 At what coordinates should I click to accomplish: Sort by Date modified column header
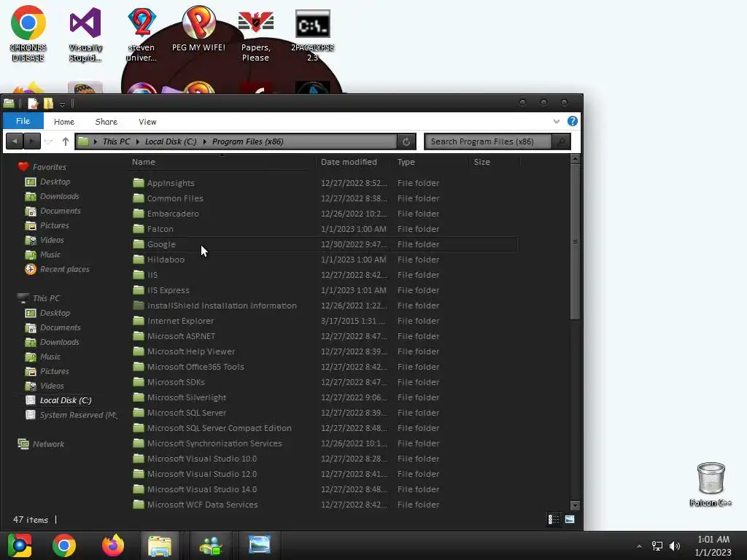pos(355,162)
